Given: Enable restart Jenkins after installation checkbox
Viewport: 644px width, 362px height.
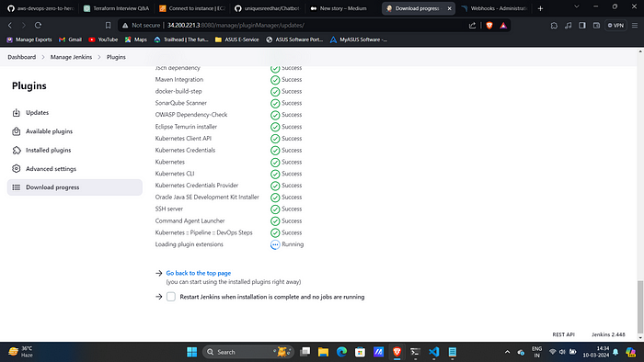Looking at the screenshot, I should 171,297.
